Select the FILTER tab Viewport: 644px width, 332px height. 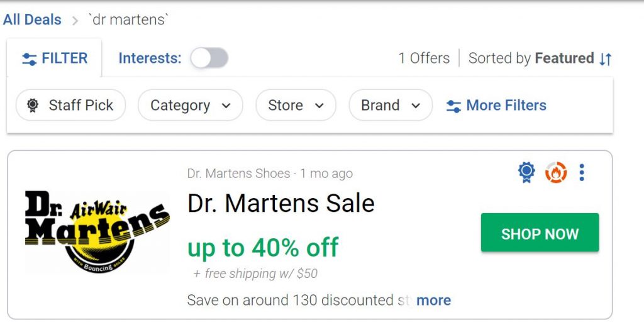click(x=55, y=58)
